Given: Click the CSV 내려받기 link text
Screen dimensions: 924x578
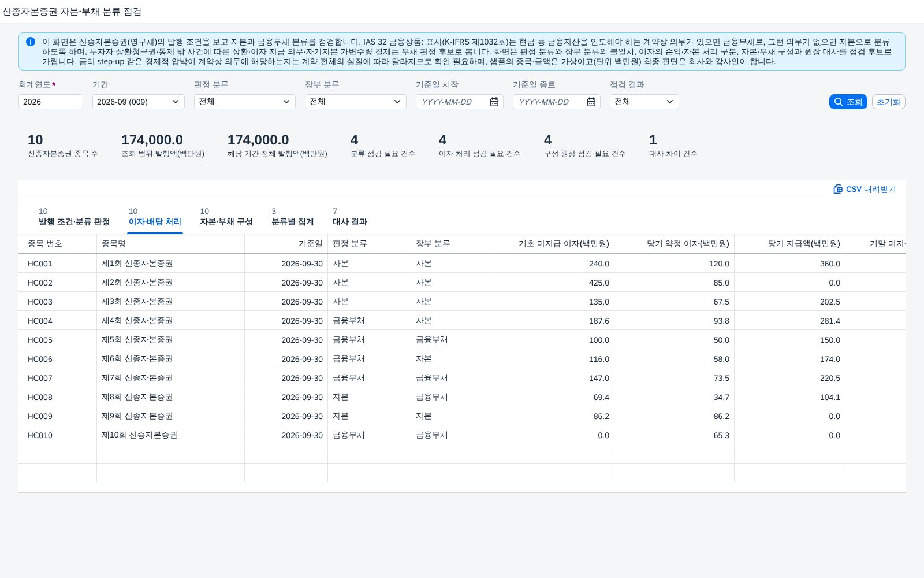Looking at the screenshot, I should (x=871, y=189).
